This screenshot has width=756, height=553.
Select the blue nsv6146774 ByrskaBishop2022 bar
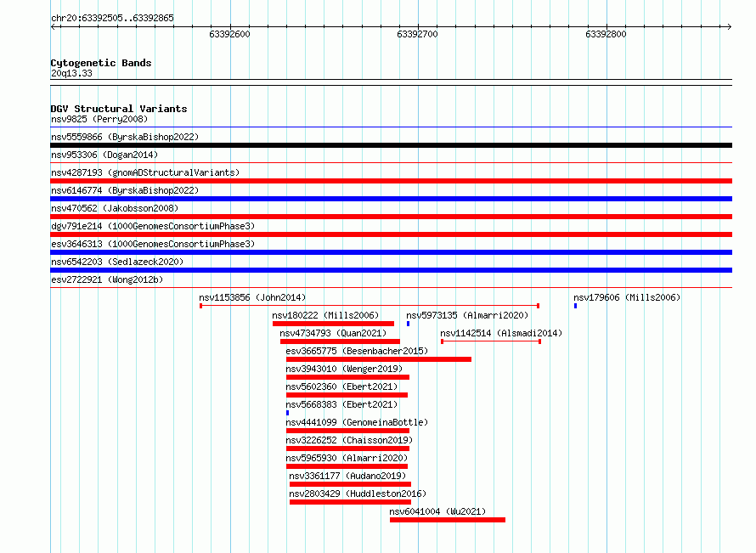391,199
